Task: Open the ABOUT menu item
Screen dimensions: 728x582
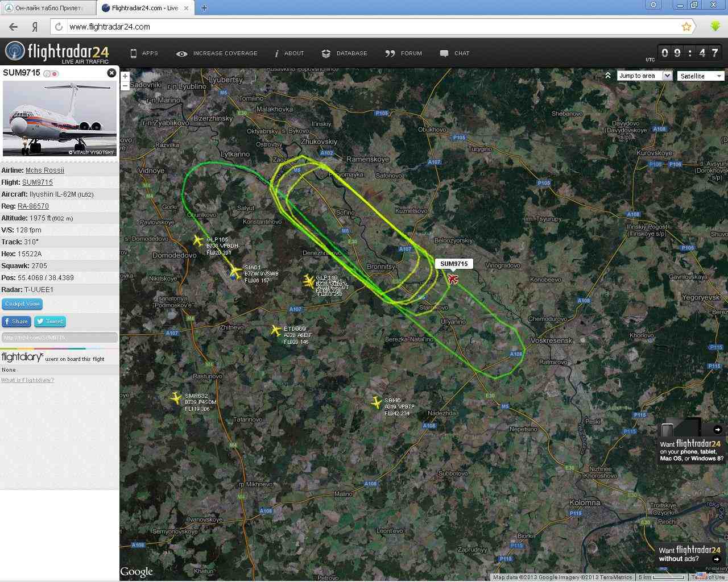Action: [294, 53]
